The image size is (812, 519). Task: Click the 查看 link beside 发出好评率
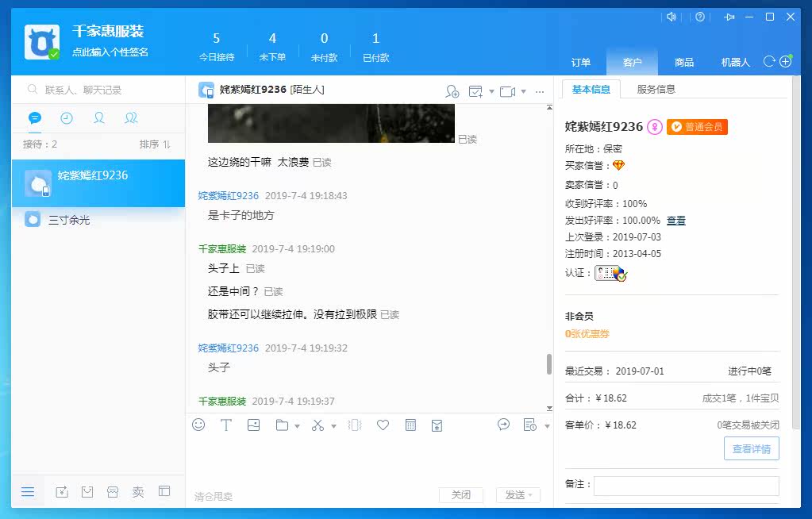(675, 221)
